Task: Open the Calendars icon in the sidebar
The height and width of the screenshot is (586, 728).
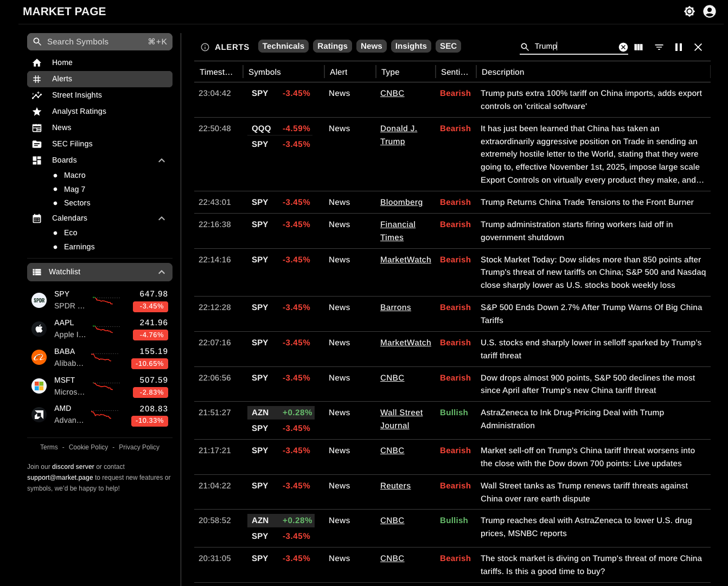Action: pyautogui.click(x=36, y=218)
